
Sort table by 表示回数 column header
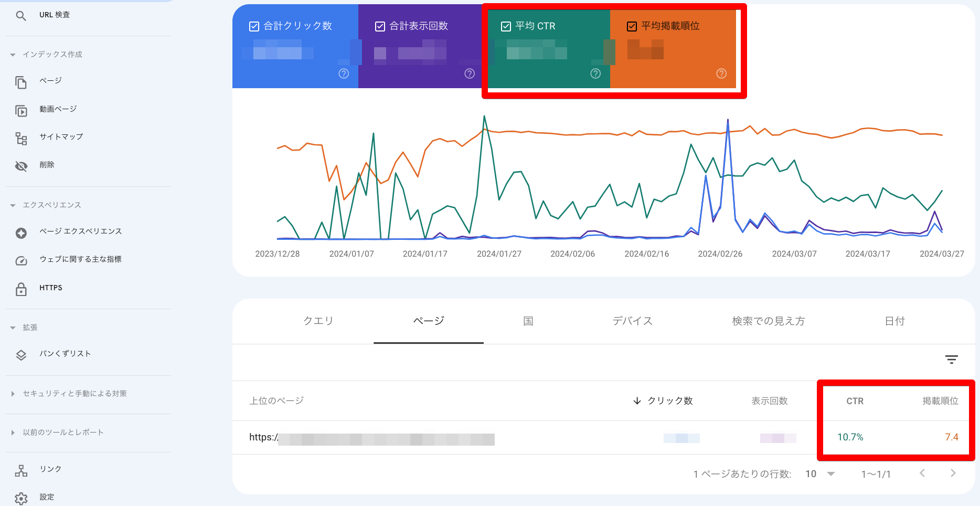770,401
